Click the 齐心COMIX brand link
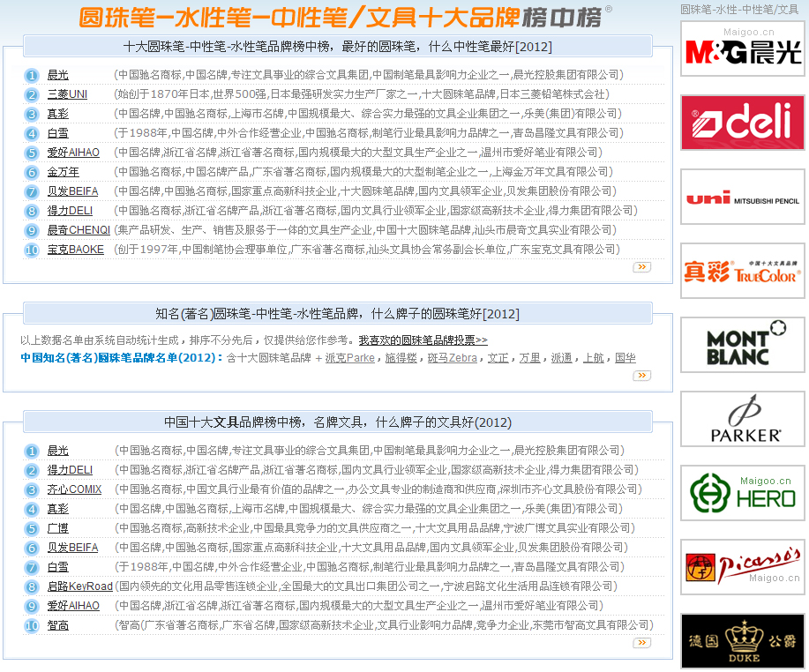809x672 pixels. tap(74, 489)
